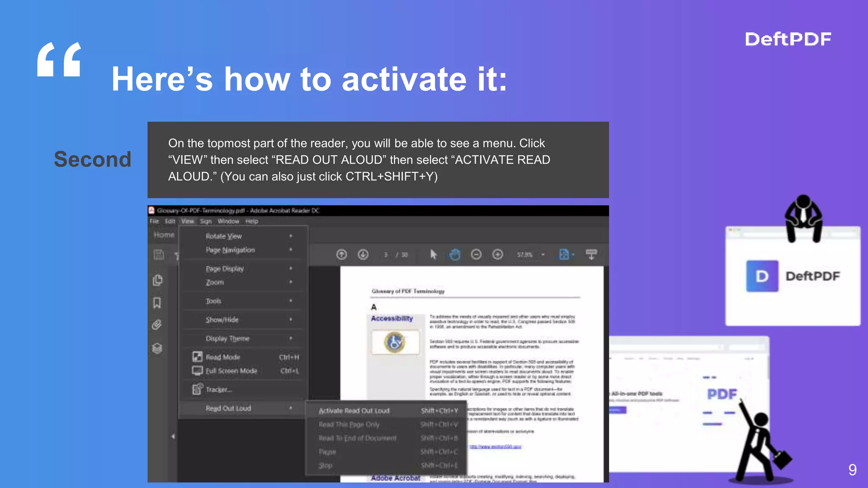Click the Full Screen Mode monitor icon

point(197,371)
